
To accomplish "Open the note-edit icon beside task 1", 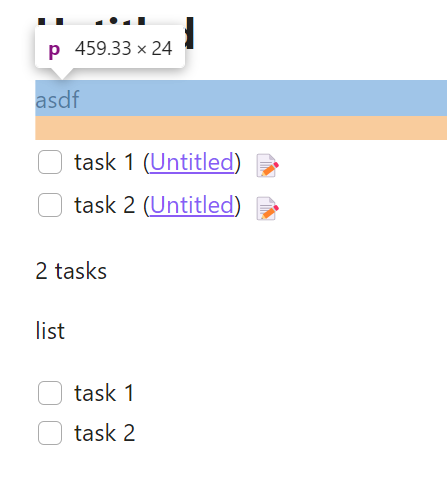I will 267,165.
